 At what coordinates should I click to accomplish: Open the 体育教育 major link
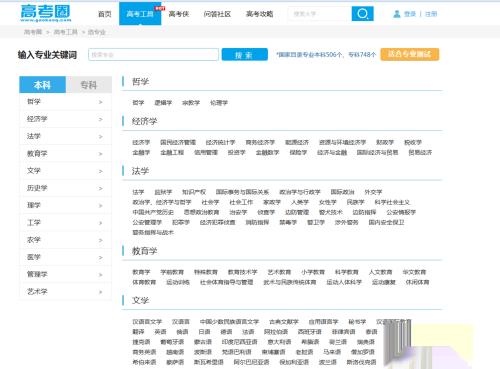(x=144, y=282)
